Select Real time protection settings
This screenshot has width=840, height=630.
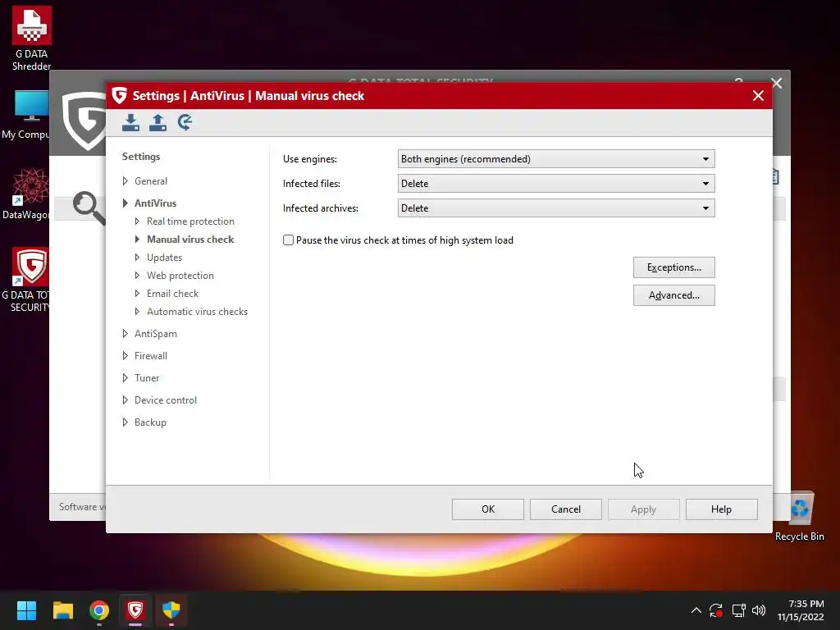(x=190, y=221)
